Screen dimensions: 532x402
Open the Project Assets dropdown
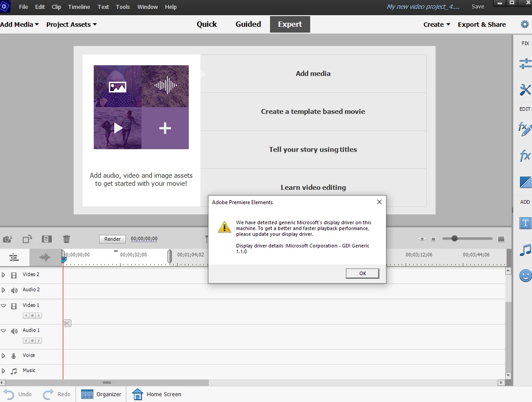click(71, 25)
